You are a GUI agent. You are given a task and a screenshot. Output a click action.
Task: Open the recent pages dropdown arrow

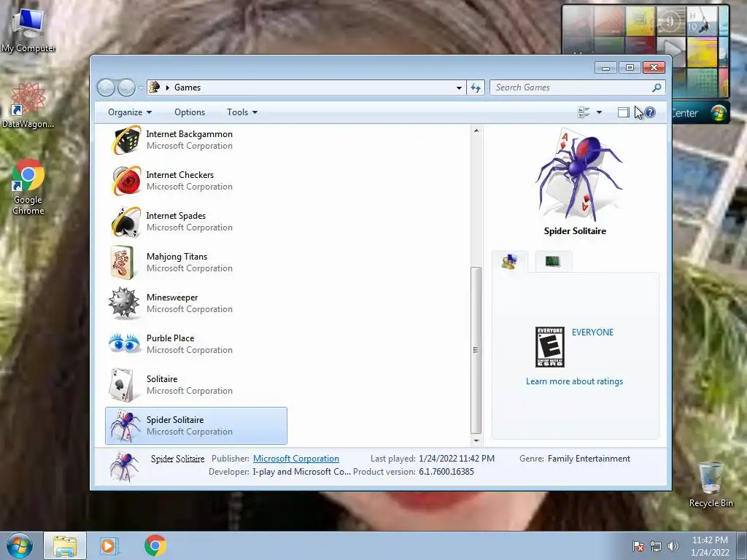(141, 88)
